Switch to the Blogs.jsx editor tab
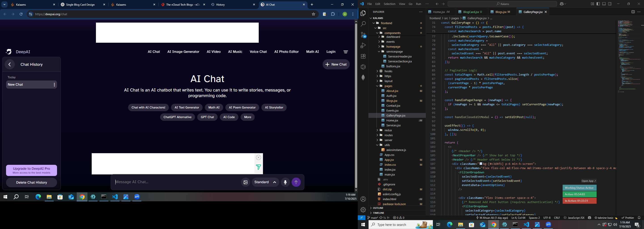This screenshot has height=229, width=644. pos(502,12)
